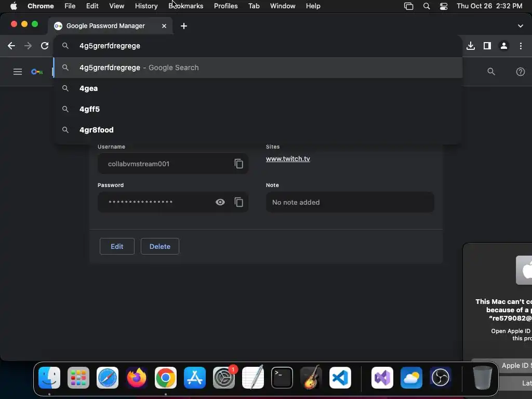The height and width of the screenshot is (399, 532).
Task: Open Spotlight search in menu bar
Action: (x=427, y=6)
